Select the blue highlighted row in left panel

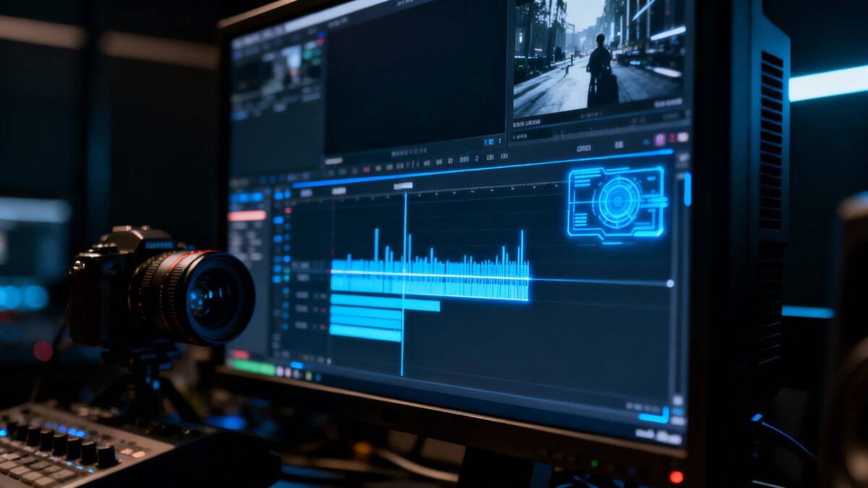247,197
